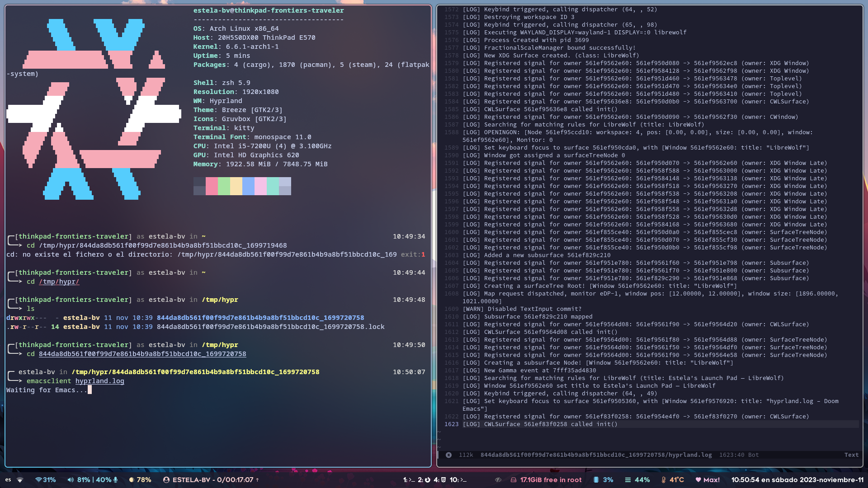Viewport: 868px width, 488px height.
Task: Click the player icon beside ESTELA-BV
Action: (166, 480)
